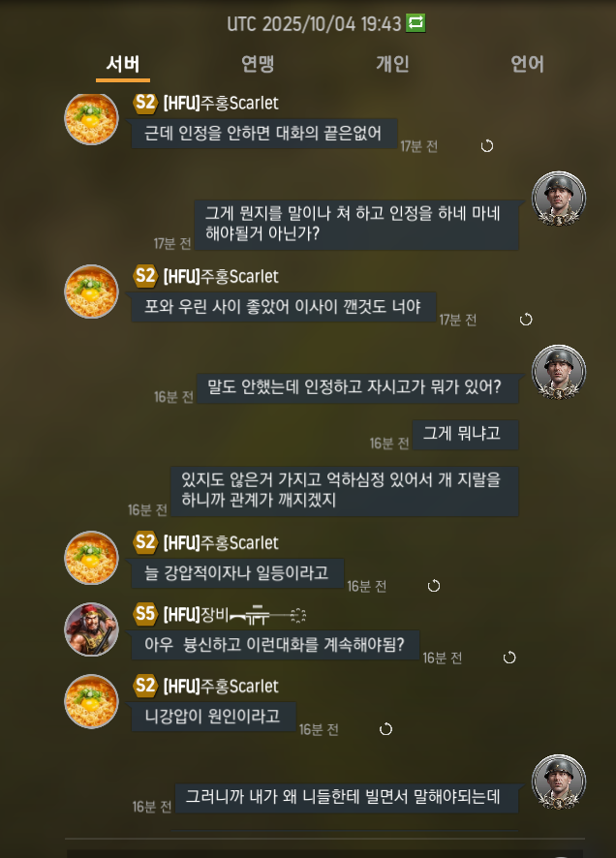Viewport: 616px width, 858px height.
Task: Click soldier avatar beside '그러니까 내가 왜' message
Action: pos(559,781)
